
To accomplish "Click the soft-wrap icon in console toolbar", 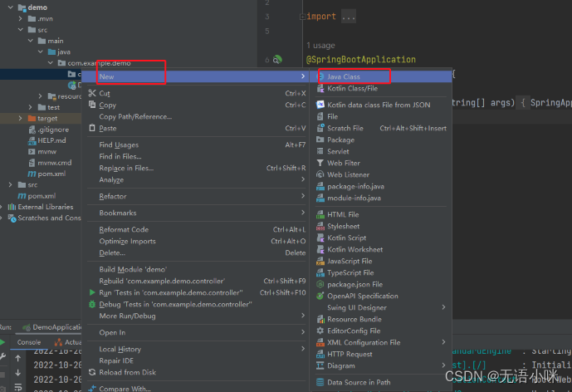I will coord(18,387).
